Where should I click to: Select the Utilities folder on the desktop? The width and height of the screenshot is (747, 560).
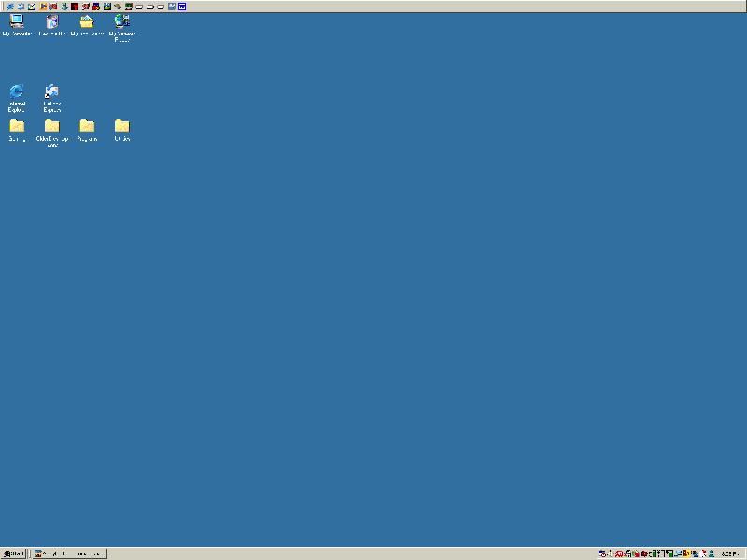pos(121,127)
